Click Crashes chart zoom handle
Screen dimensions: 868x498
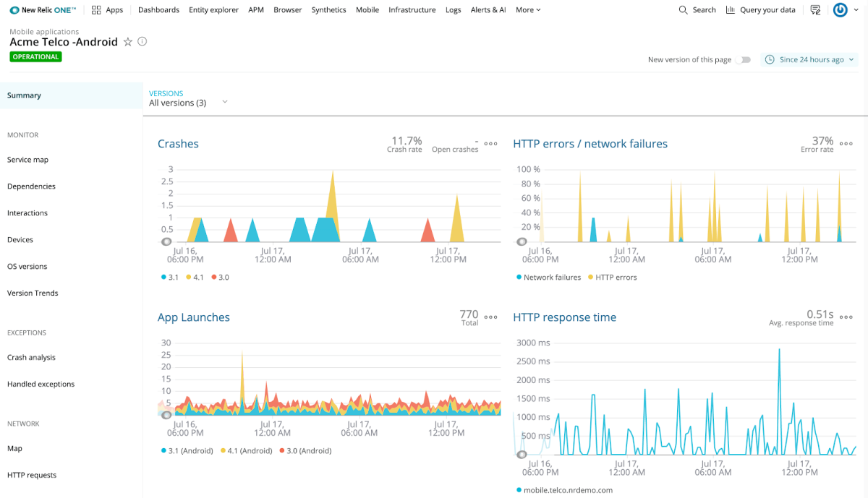click(x=166, y=241)
